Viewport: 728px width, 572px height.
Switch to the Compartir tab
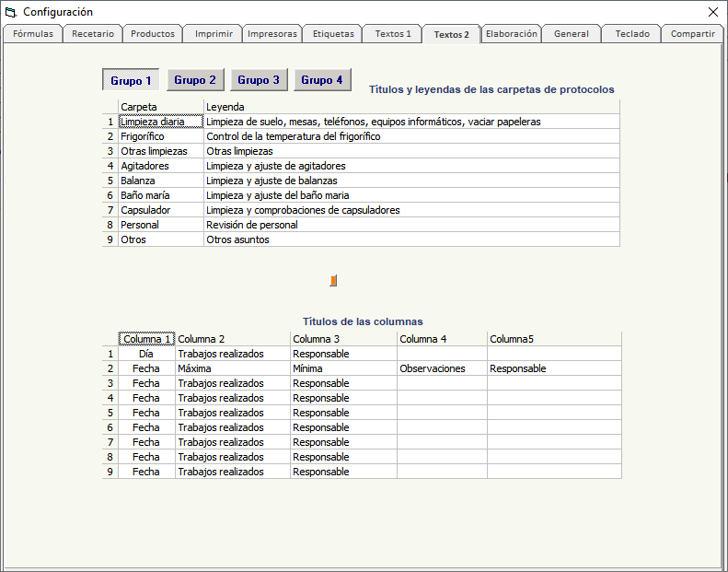point(693,34)
